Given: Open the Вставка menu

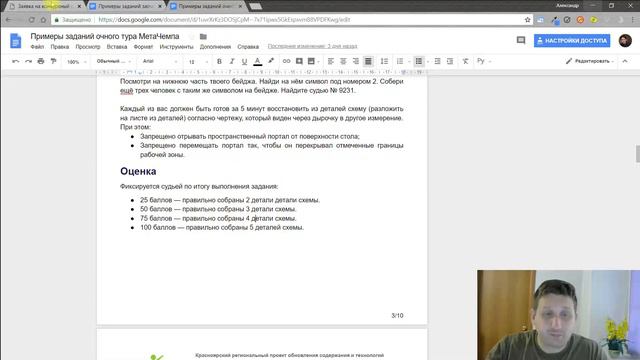Looking at the screenshot, I should tap(117, 47).
